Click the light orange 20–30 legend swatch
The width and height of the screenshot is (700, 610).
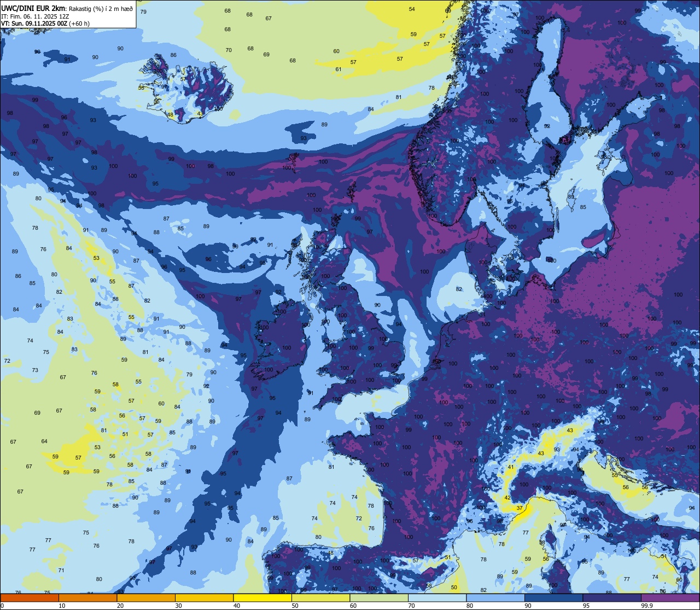pyautogui.click(x=146, y=597)
